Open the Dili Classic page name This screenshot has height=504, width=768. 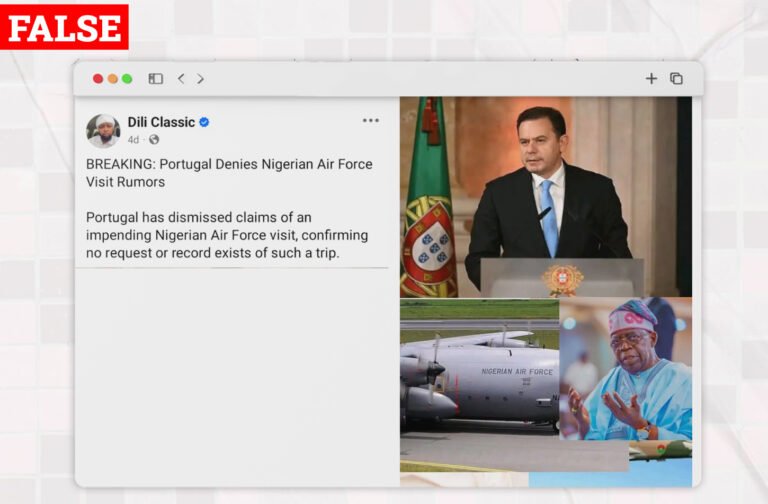pyautogui.click(x=161, y=122)
